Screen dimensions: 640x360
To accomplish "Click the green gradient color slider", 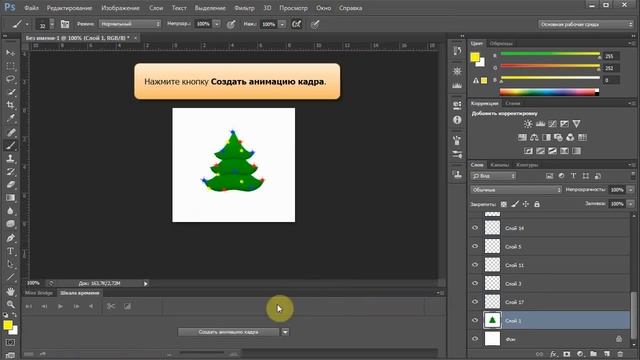I will tap(550, 54).
